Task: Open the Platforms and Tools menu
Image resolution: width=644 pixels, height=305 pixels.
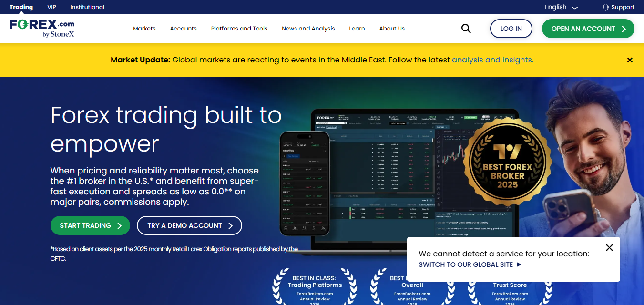Action: tap(239, 29)
